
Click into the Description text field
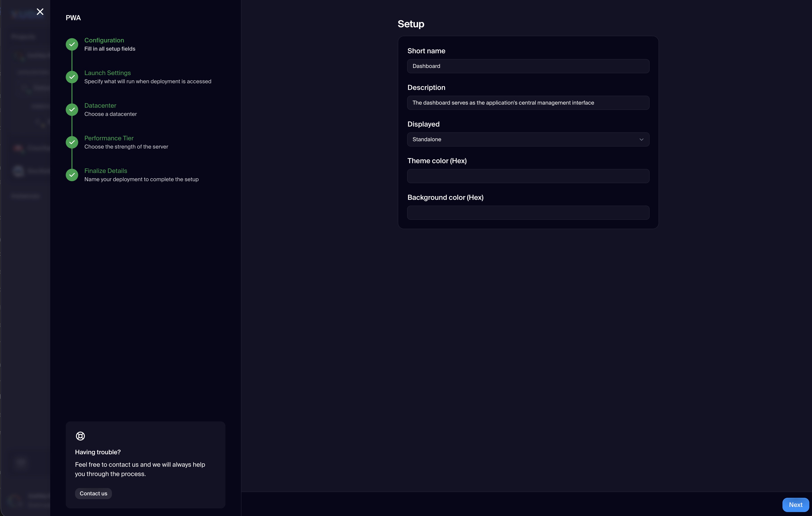(x=528, y=103)
